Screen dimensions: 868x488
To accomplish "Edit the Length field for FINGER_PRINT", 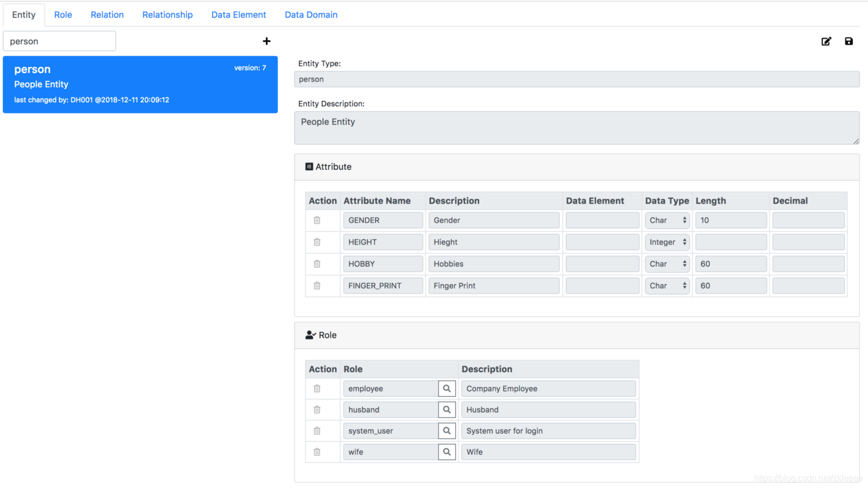I will 731,285.
